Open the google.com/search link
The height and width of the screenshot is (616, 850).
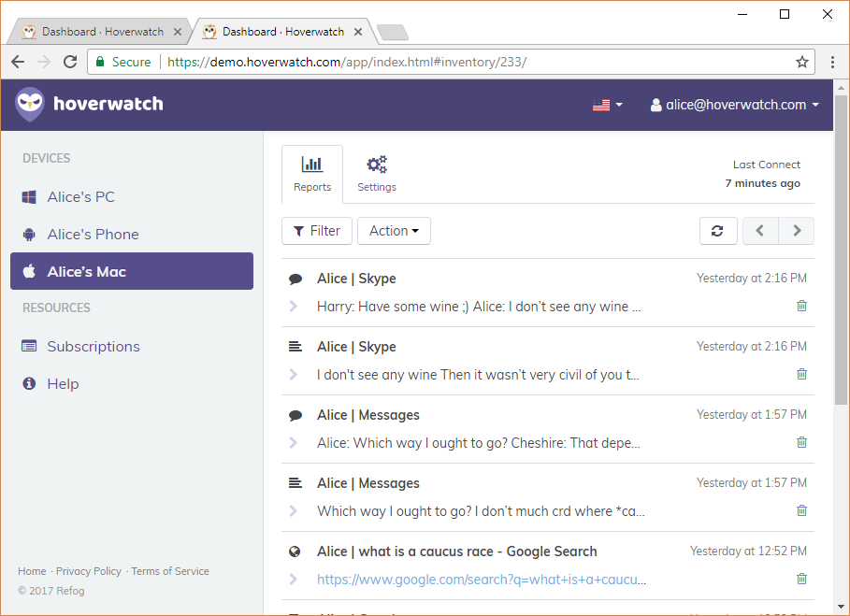[482, 580]
